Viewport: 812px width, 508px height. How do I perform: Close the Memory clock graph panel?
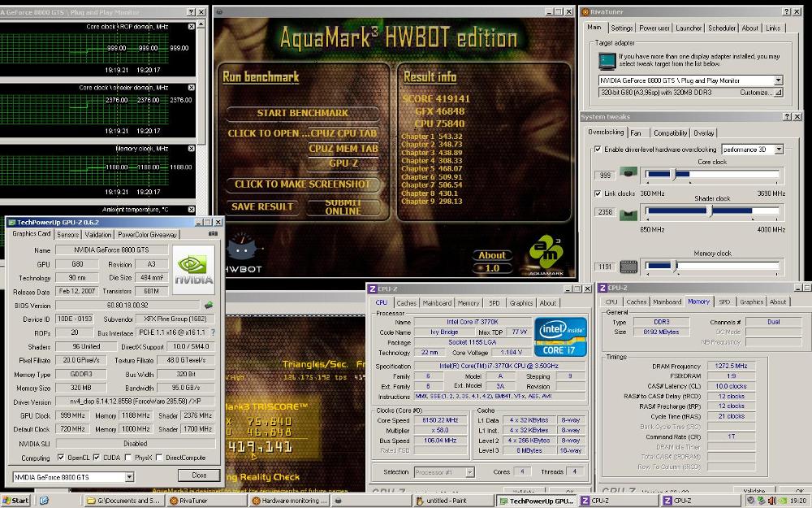tap(191, 149)
